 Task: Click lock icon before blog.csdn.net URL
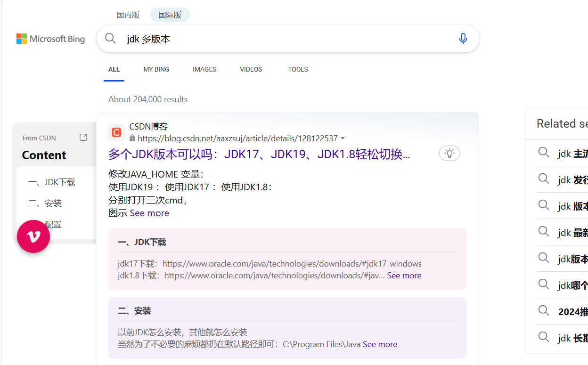(132, 138)
